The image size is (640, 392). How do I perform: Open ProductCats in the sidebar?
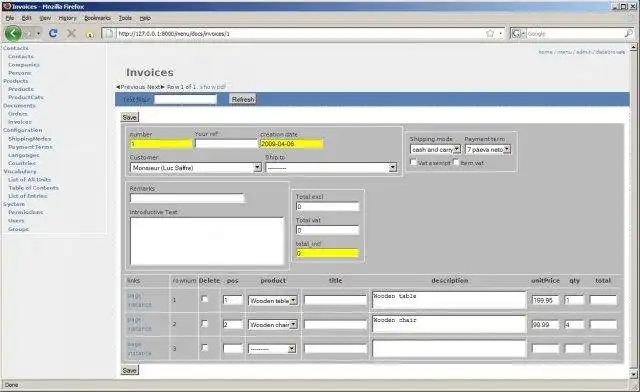[x=26, y=97]
